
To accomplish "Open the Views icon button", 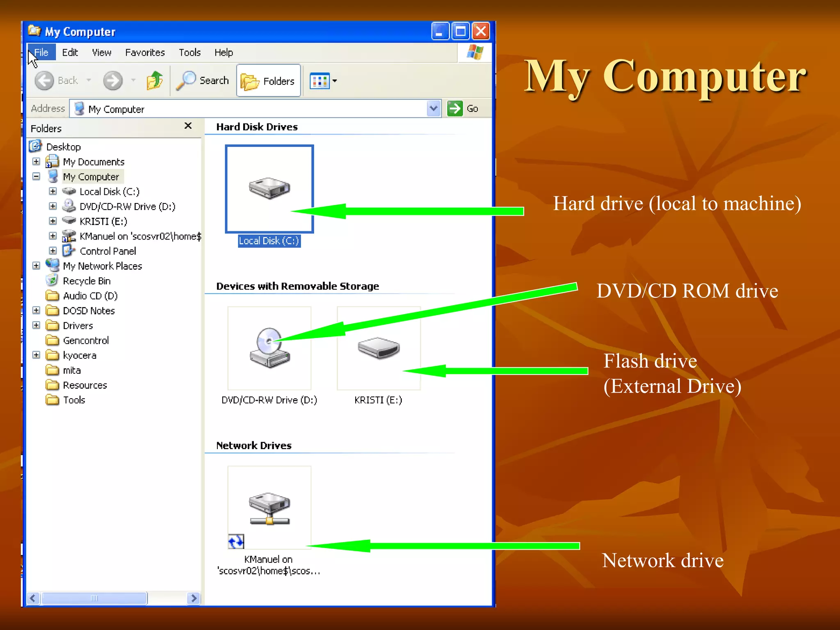I will point(320,81).
